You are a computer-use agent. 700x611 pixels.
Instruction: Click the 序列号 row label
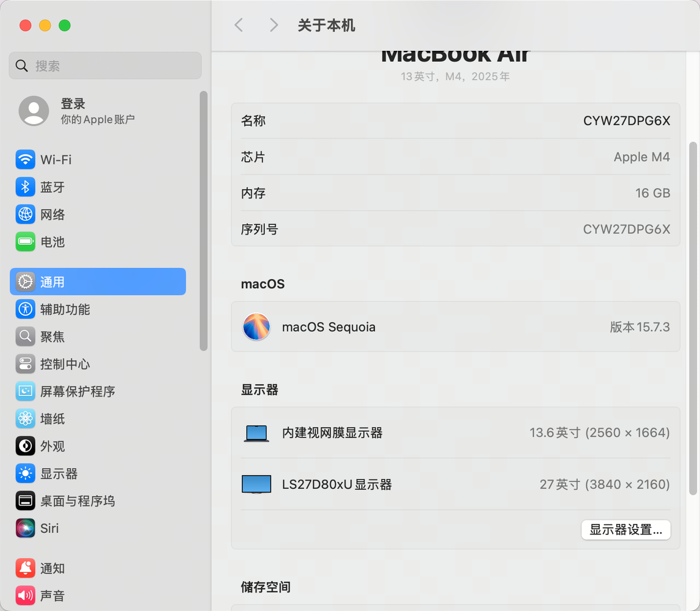260,229
